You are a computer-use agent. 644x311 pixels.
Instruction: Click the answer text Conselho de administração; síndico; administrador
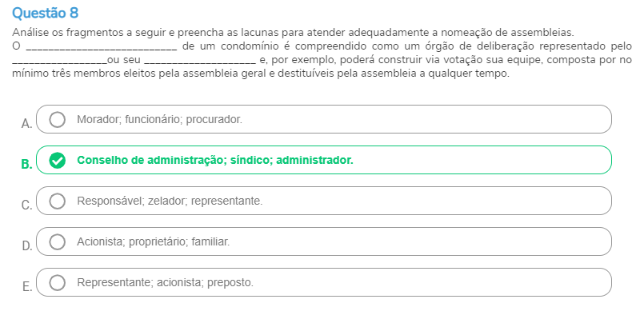click(215, 161)
